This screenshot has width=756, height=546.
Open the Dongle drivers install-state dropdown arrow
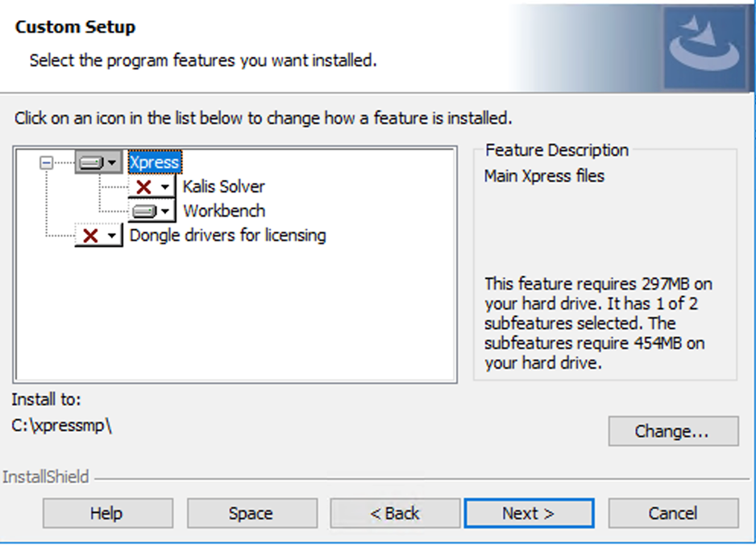[x=112, y=235]
